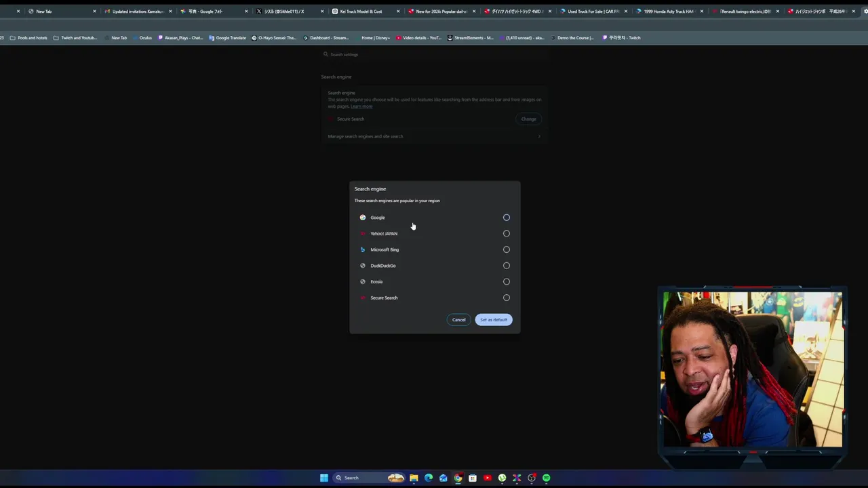Open the O-Hayo Sensei bookmark
868x488 pixels.
point(274,38)
